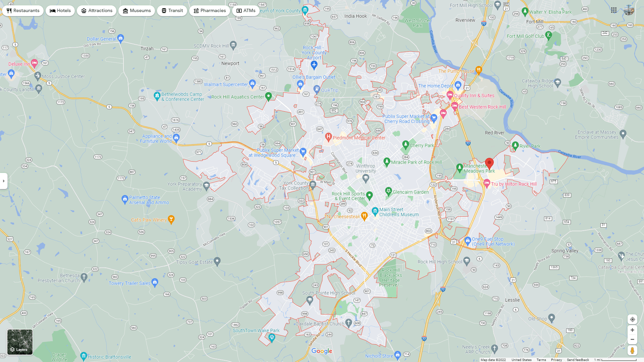Open Google apps grid icon
Screen dimensions: 644x362
(613, 10)
